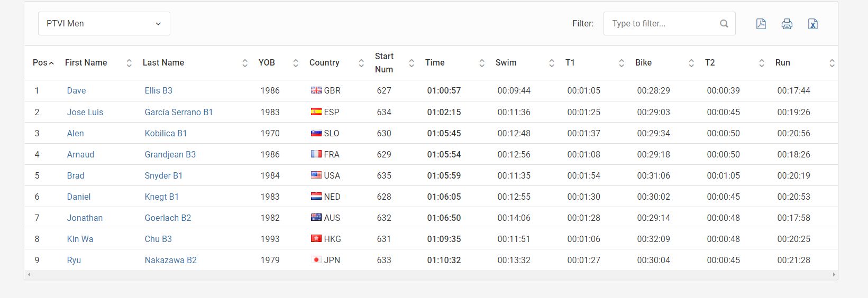Click the horizontal table scrollbar
Image resolution: width=868 pixels, height=298 pixels.
[x=431, y=275]
